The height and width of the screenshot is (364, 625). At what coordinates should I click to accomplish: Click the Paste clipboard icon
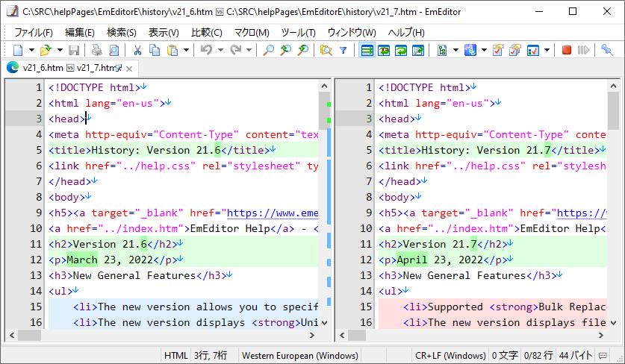click(172, 50)
